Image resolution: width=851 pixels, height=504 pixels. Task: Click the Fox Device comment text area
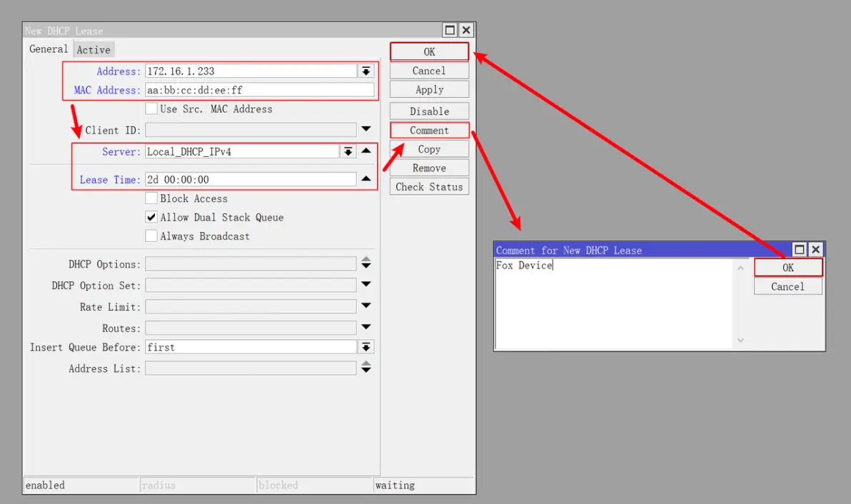pyautogui.click(x=615, y=303)
